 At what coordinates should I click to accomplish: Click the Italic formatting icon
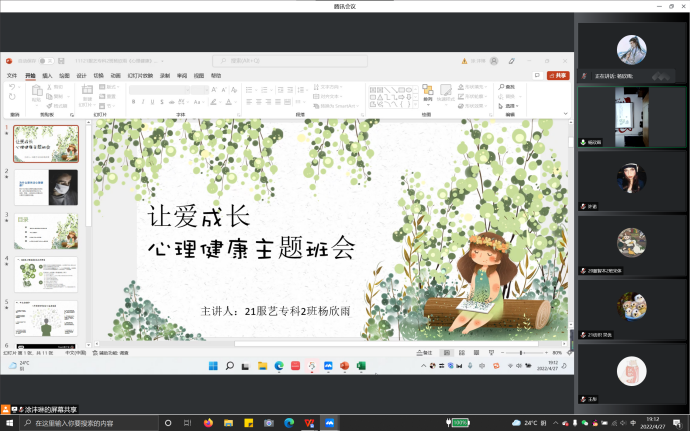(x=143, y=101)
